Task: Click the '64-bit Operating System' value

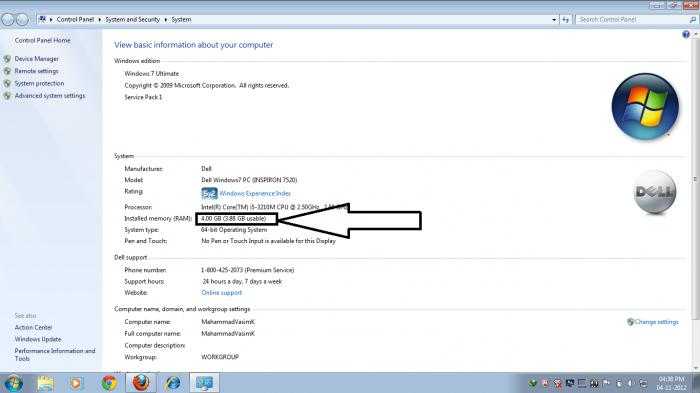Action: 234,230
